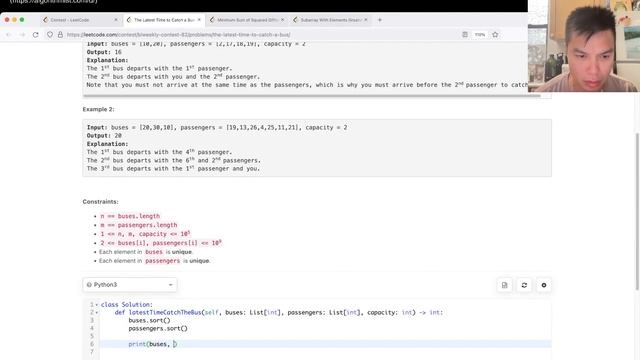Open the Python3 language dropdown
Viewport: 640px width, 360px height.
pyautogui.click(x=130, y=284)
